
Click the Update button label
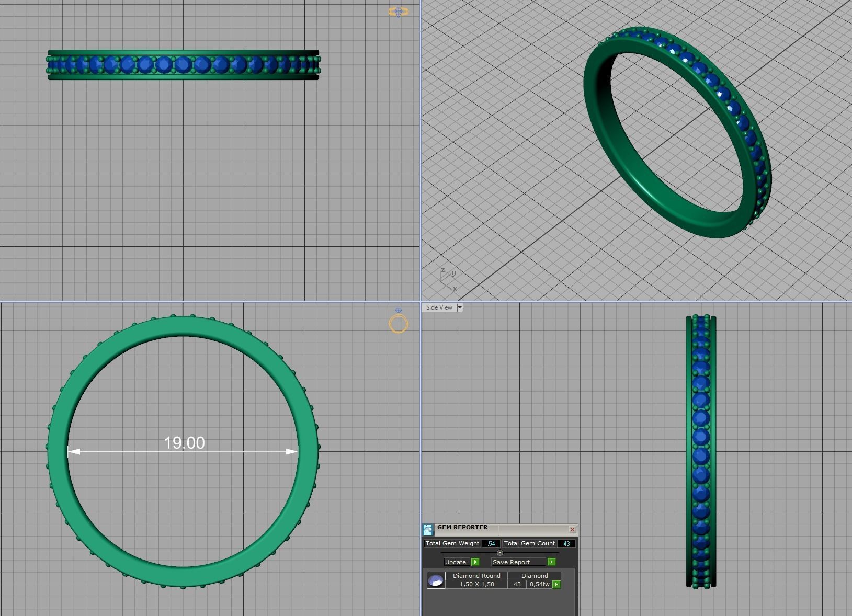click(x=455, y=562)
